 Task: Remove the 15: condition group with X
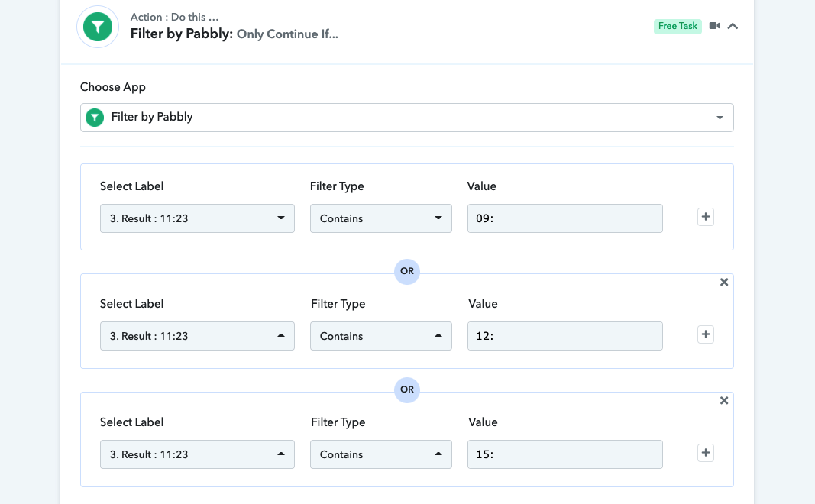pyautogui.click(x=724, y=401)
